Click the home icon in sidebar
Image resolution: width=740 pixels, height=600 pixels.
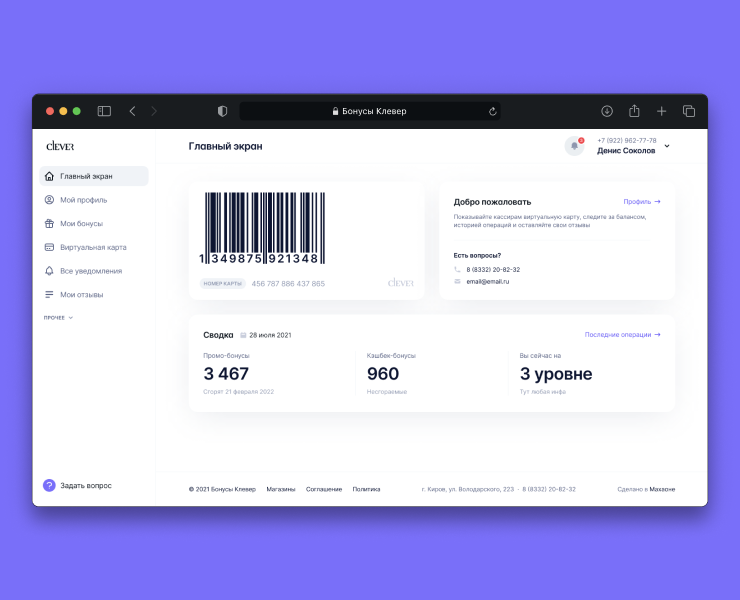(x=49, y=176)
